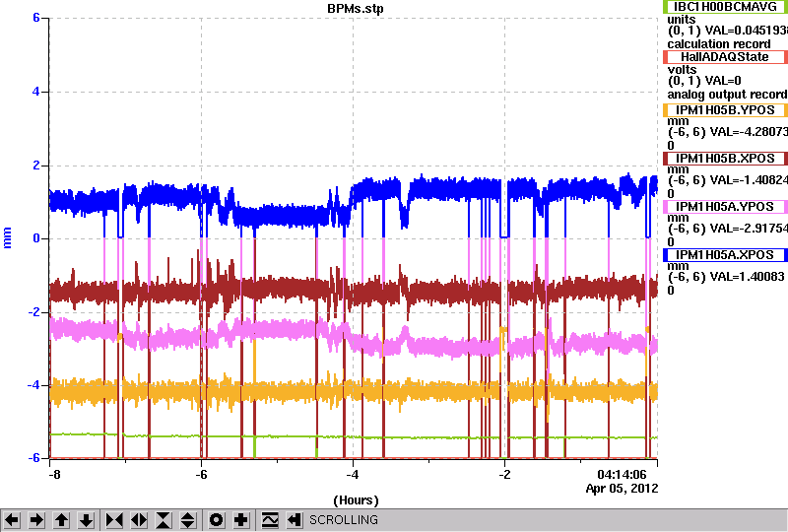Screen dimensions: 788x532
Task: Select the HallADAQState legend label
Action: point(725,57)
